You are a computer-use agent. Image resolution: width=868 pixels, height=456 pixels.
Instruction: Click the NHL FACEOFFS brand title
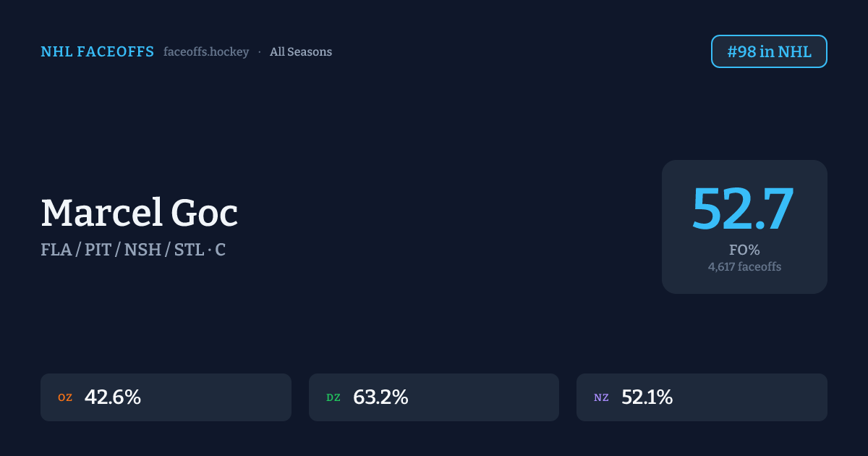pyautogui.click(x=97, y=51)
